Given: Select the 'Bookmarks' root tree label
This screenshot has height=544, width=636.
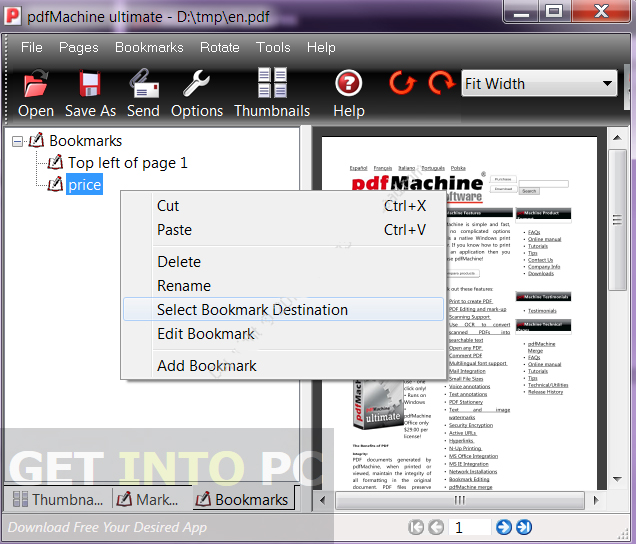Looking at the screenshot, I should click(x=86, y=141).
